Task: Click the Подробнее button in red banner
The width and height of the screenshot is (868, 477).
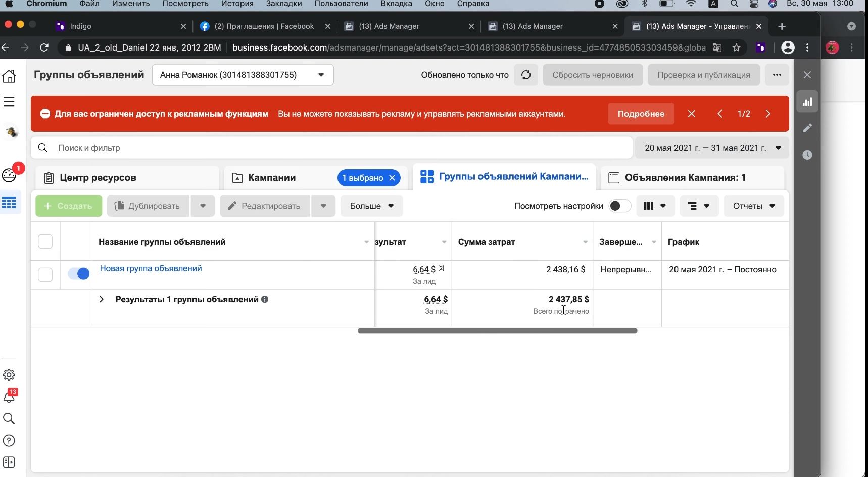Action: point(641,114)
